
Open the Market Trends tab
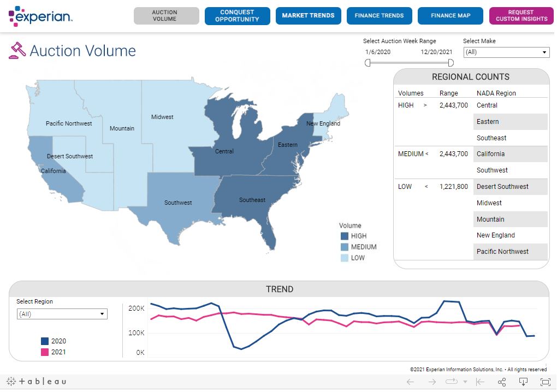[x=308, y=16]
